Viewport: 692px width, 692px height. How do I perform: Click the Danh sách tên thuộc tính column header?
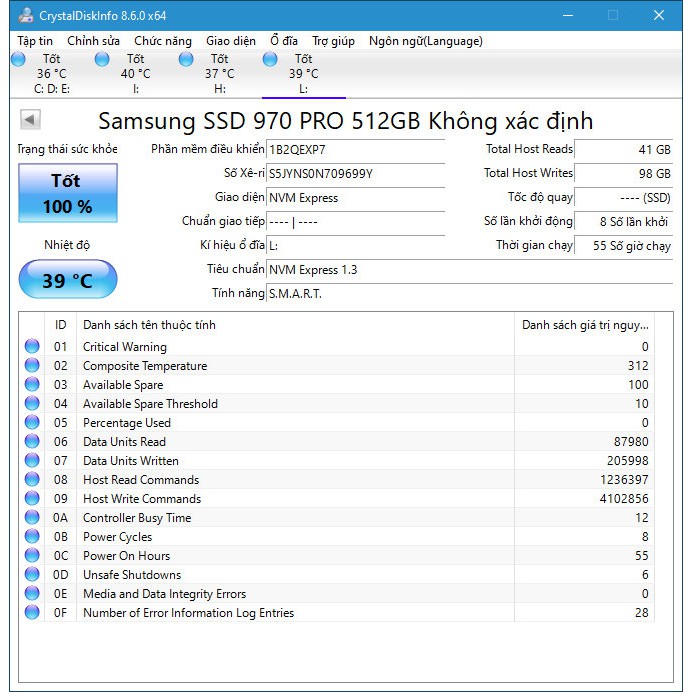[x=295, y=325]
